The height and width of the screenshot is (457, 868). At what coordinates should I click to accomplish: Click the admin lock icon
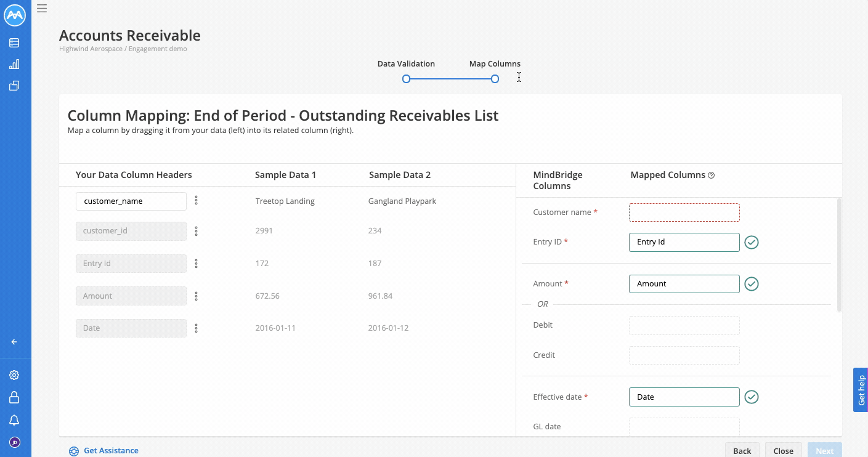tap(15, 397)
